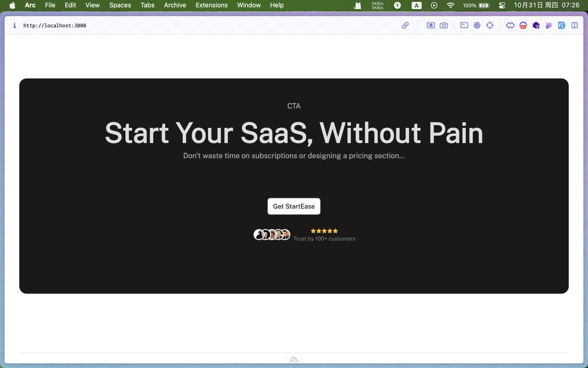588x368 pixels.
Task: Open the Tabs menu
Action: (x=147, y=5)
